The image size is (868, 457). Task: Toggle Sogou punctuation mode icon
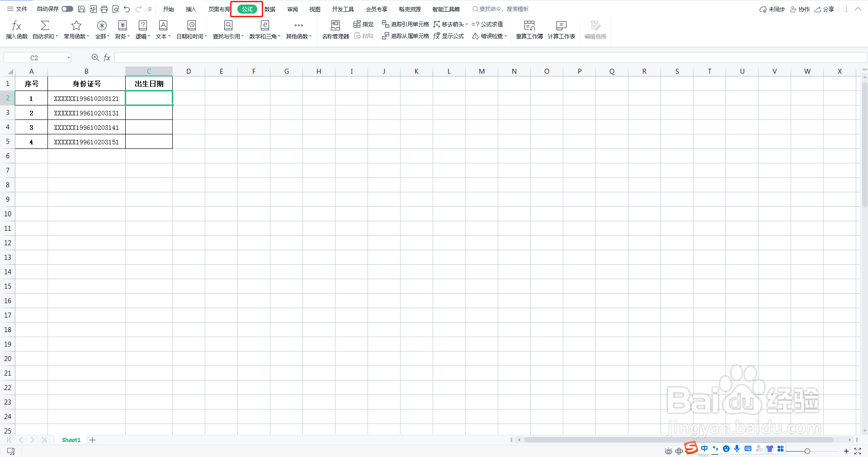715,448
